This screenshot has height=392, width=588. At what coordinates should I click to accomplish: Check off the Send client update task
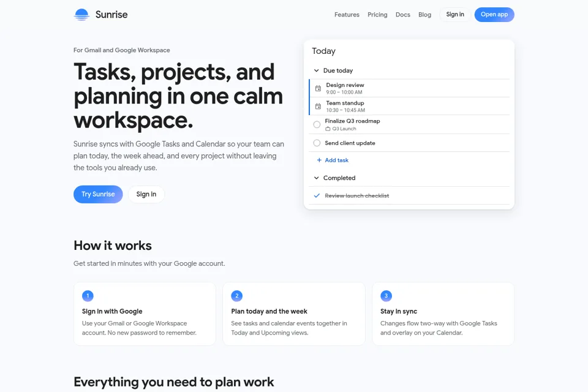[317, 143]
